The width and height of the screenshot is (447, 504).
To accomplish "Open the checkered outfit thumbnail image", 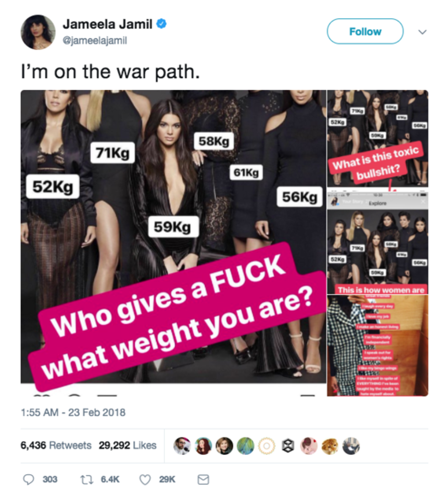I will (x=378, y=346).
